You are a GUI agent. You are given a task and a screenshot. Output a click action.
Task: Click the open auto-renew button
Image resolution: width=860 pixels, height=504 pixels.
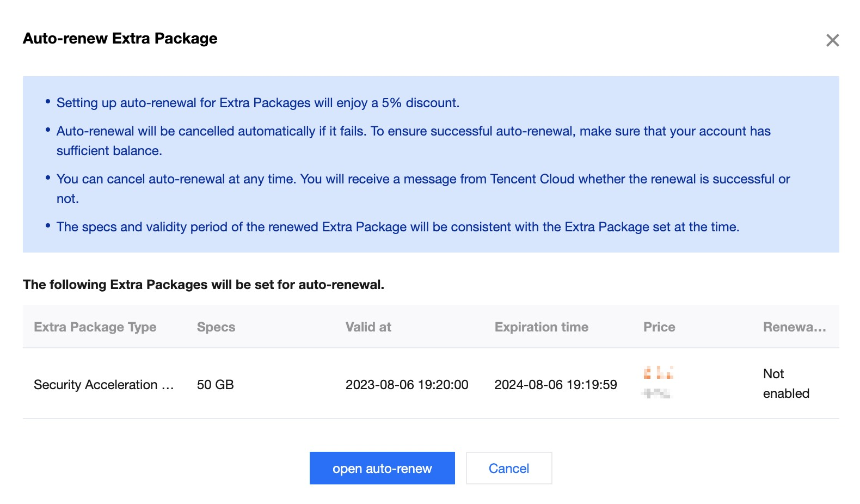click(x=382, y=468)
